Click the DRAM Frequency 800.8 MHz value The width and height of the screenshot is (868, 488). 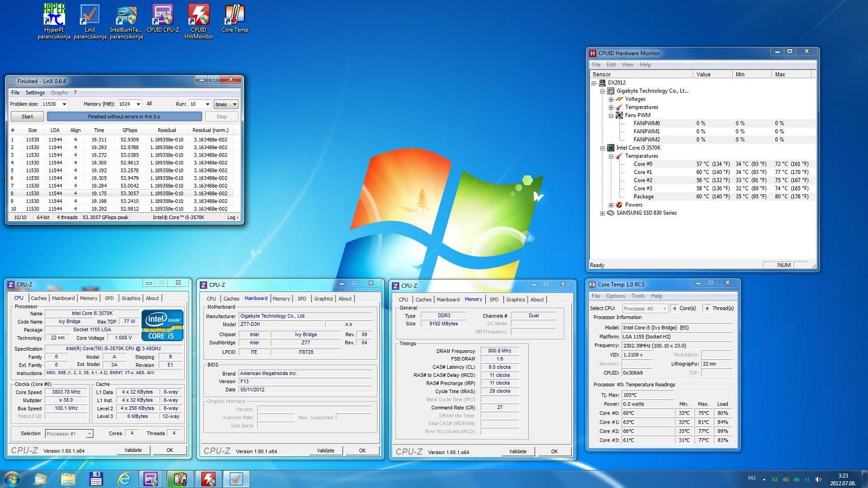(500, 351)
